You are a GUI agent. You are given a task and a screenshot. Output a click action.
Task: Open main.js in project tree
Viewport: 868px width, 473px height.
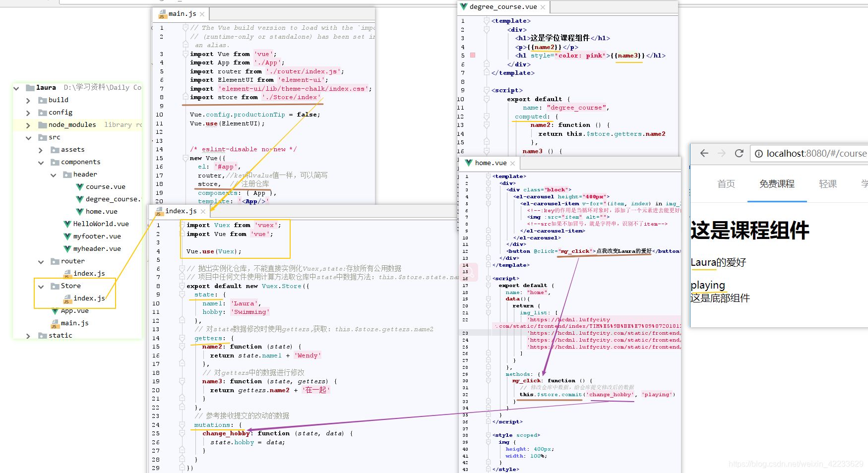coord(74,323)
